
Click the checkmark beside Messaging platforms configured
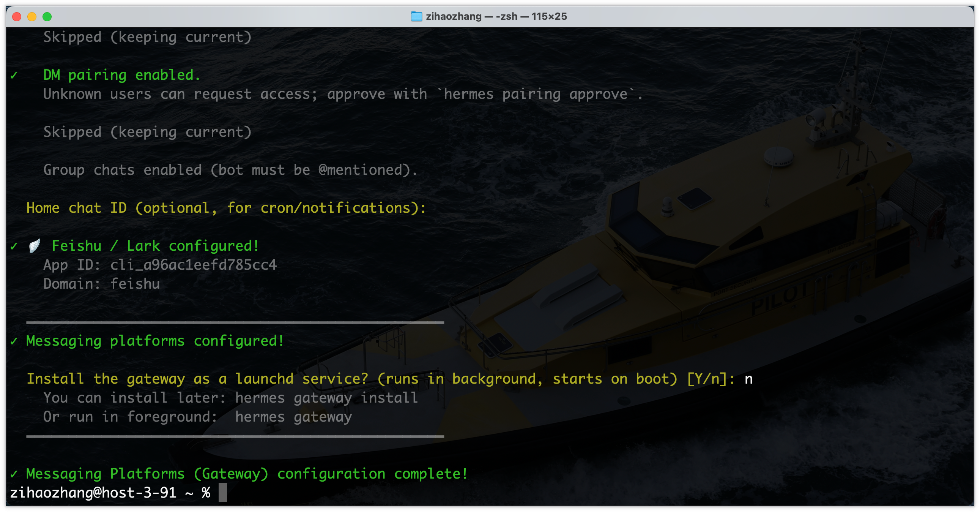pyautogui.click(x=14, y=341)
